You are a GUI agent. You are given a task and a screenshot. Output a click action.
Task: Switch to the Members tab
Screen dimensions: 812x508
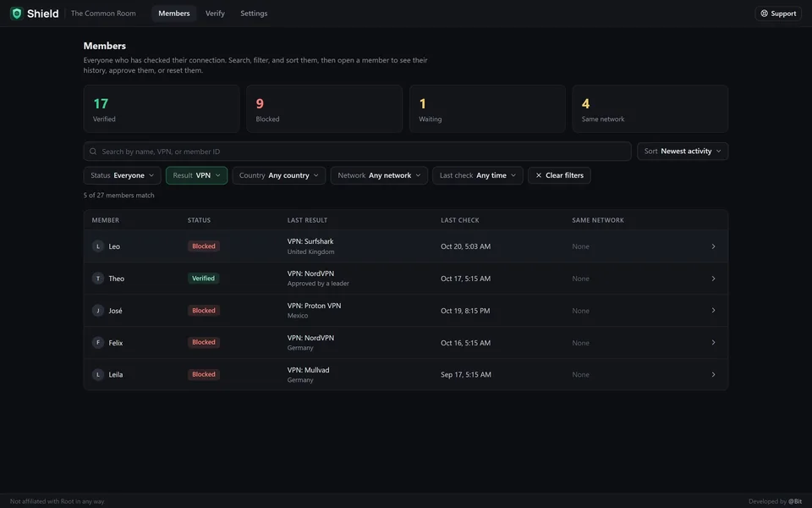coord(174,14)
